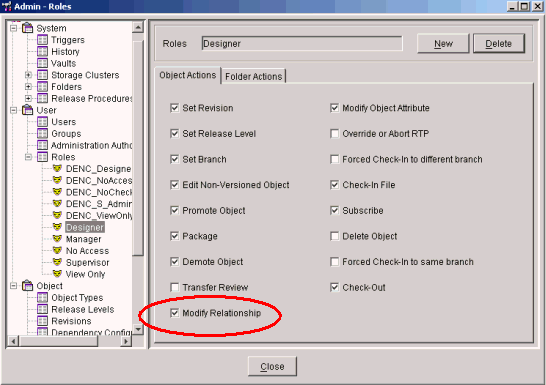This screenshot has width=546, height=385.
Task: Toggle the Promote Object checkbox
Action: coord(174,211)
